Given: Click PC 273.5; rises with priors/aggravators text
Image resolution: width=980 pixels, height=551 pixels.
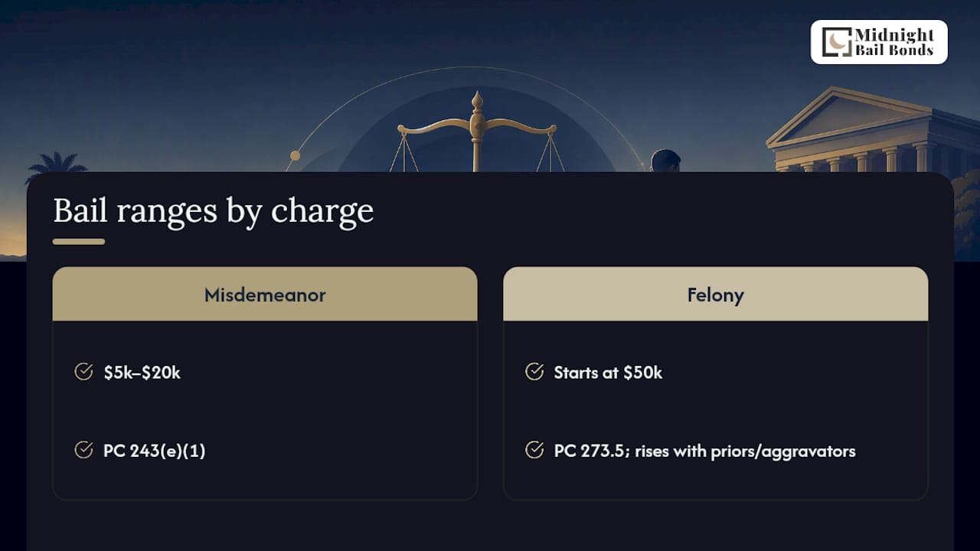Looking at the screenshot, I should click(x=704, y=451).
